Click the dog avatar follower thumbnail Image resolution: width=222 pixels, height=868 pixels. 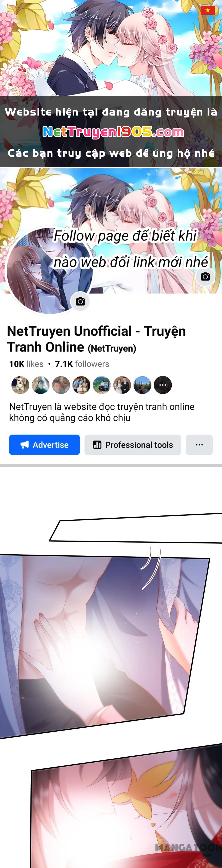[20, 385]
